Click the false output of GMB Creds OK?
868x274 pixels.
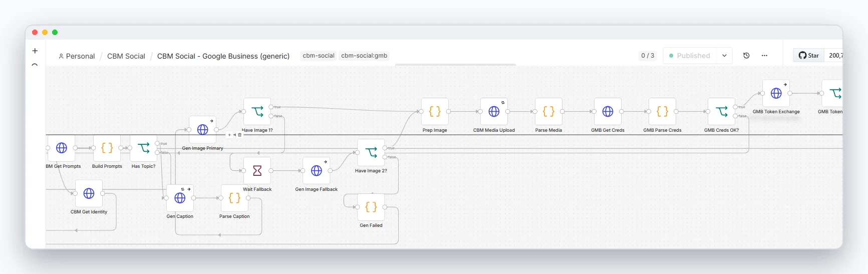tap(735, 116)
